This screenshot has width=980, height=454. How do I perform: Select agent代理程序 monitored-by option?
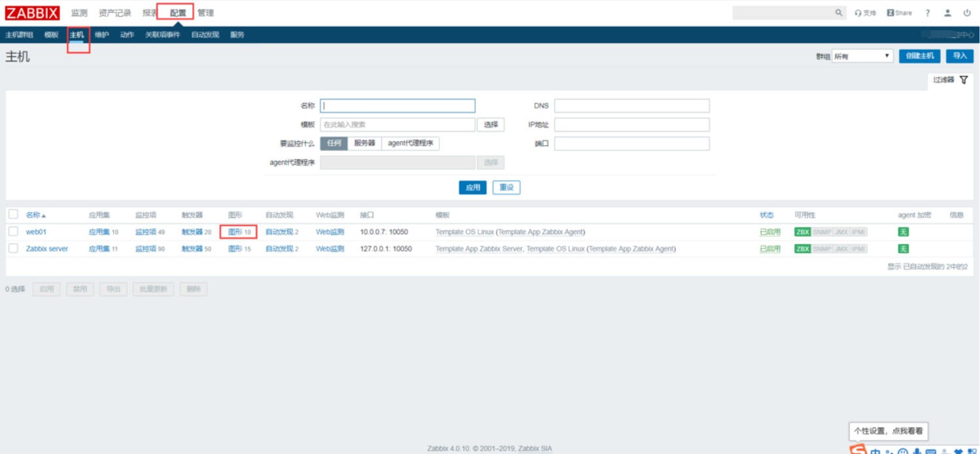[411, 143]
